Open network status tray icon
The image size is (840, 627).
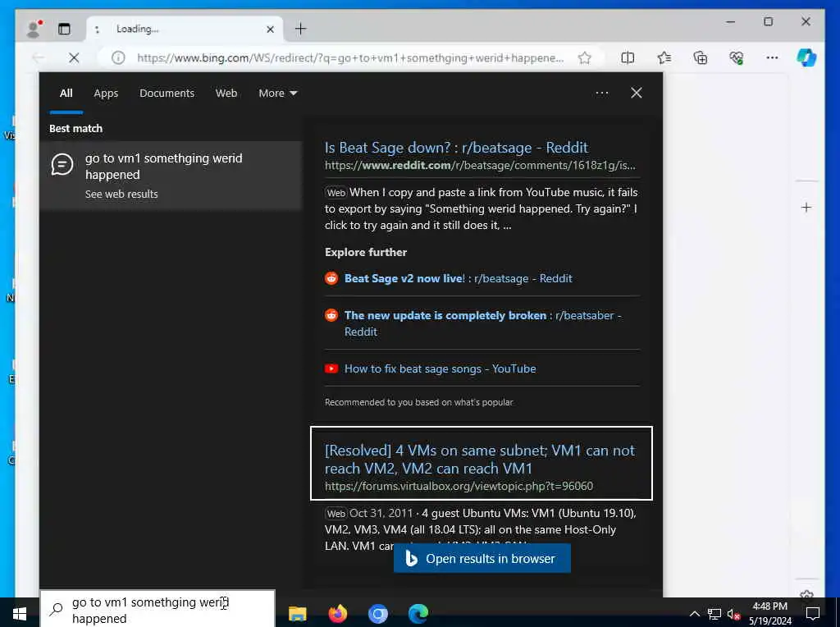[714, 614]
